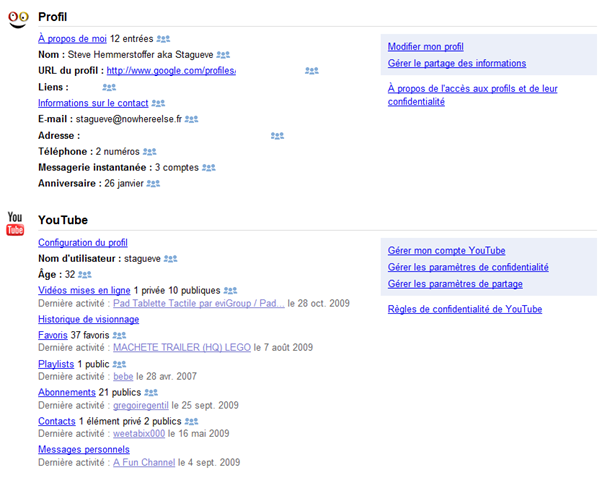Click the email stagueve@nowhereelse.fr text
The width and height of the screenshot is (610, 478).
tap(129, 119)
